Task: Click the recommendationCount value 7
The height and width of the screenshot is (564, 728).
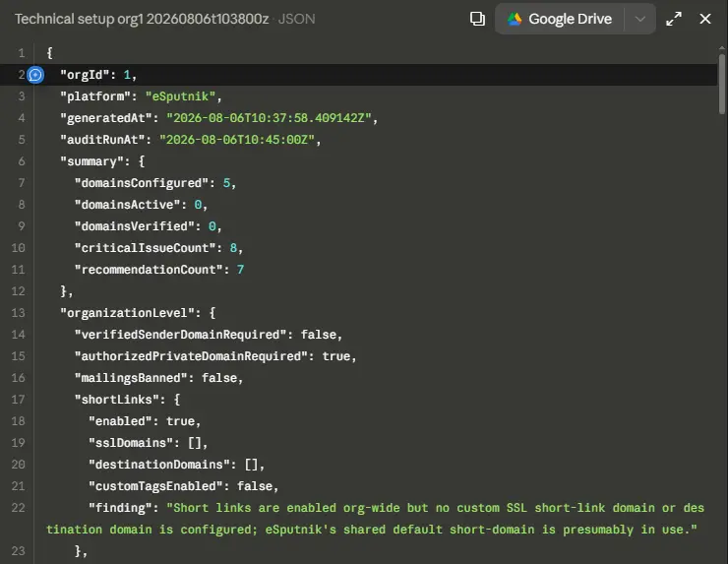Action: 240,270
